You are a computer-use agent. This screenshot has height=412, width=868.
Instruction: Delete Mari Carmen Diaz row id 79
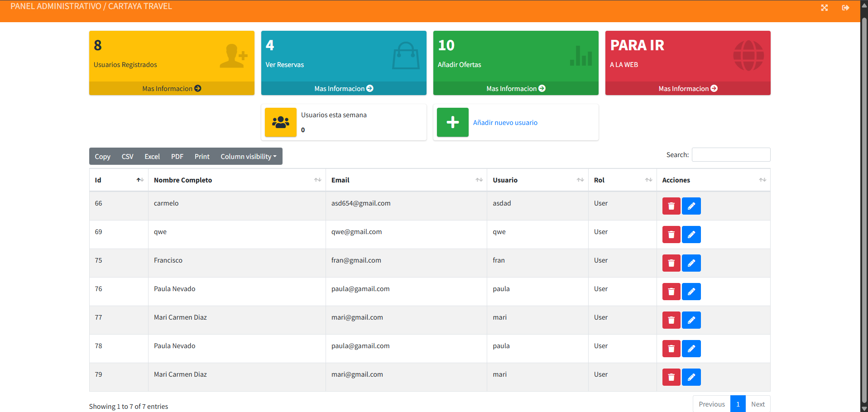(671, 377)
